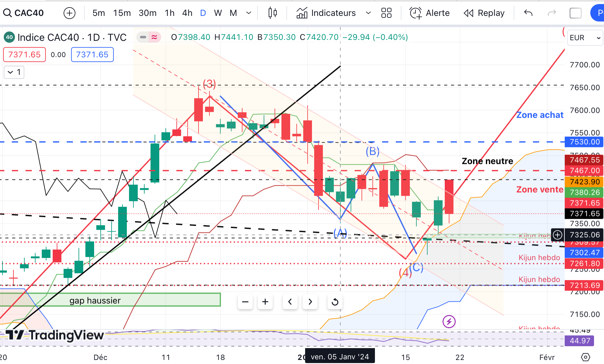This screenshot has height=364, width=604.
Task: Undo last action with back arrow
Action: (528, 13)
